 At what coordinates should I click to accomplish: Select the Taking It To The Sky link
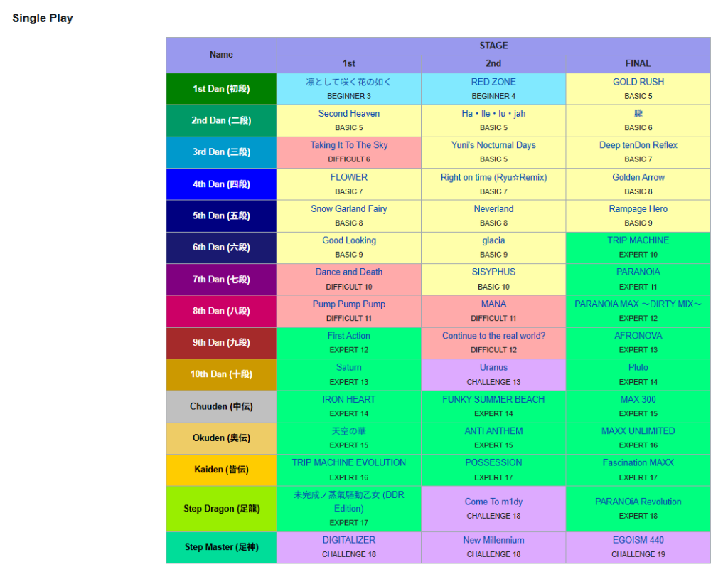point(348,145)
